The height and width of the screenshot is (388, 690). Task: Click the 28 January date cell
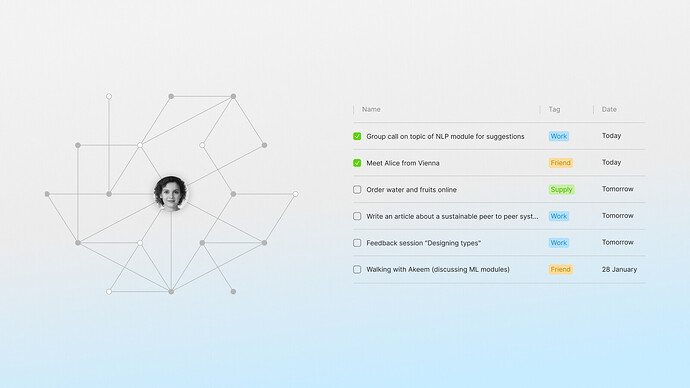point(619,269)
